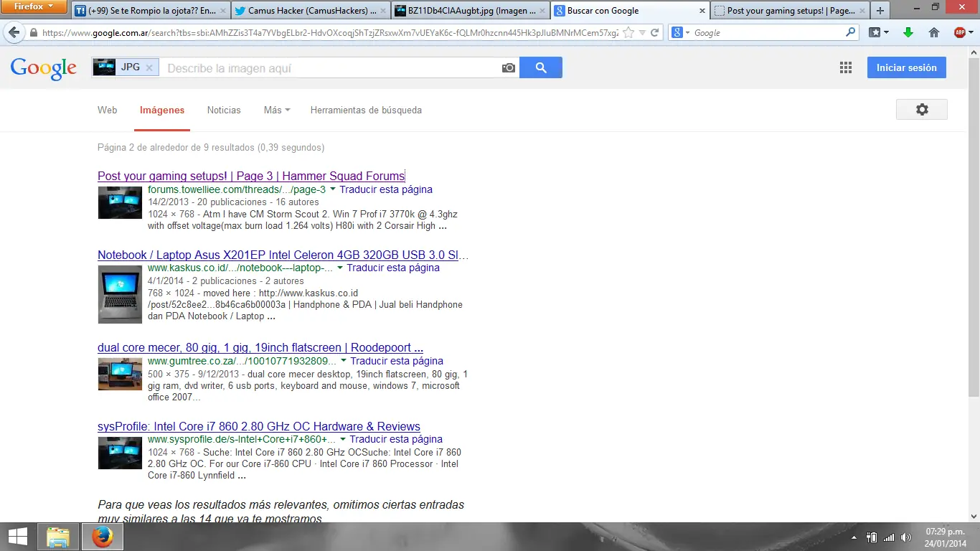Click thumbnail of the gumtree result

[120, 374]
